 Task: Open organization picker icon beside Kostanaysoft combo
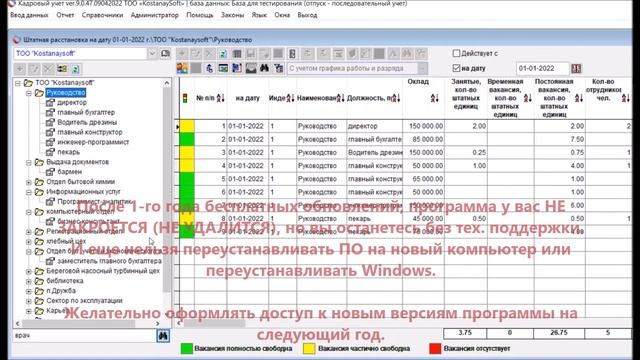[165, 53]
